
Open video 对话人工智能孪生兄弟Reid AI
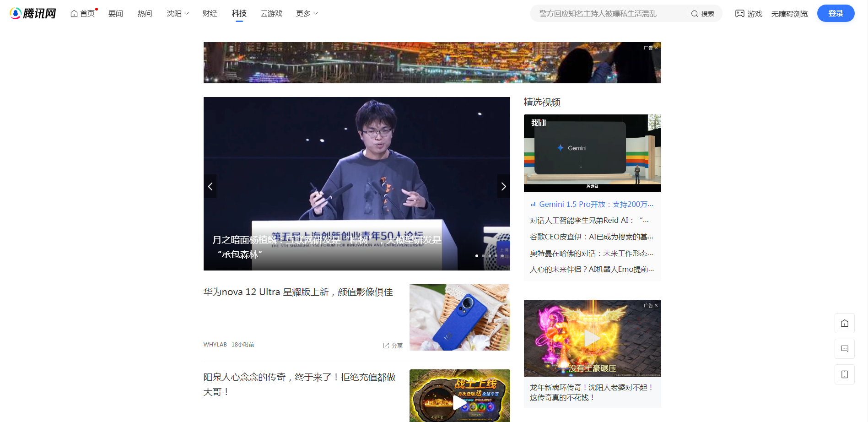[x=589, y=220]
